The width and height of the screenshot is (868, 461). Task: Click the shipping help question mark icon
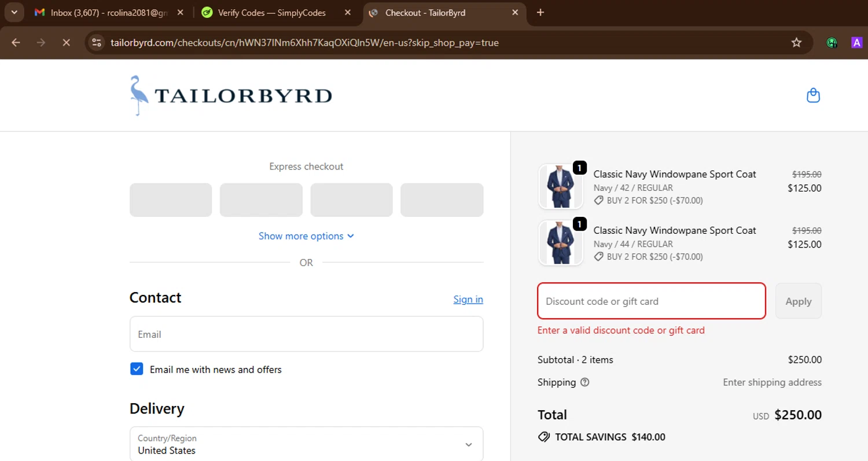pyautogui.click(x=585, y=382)
